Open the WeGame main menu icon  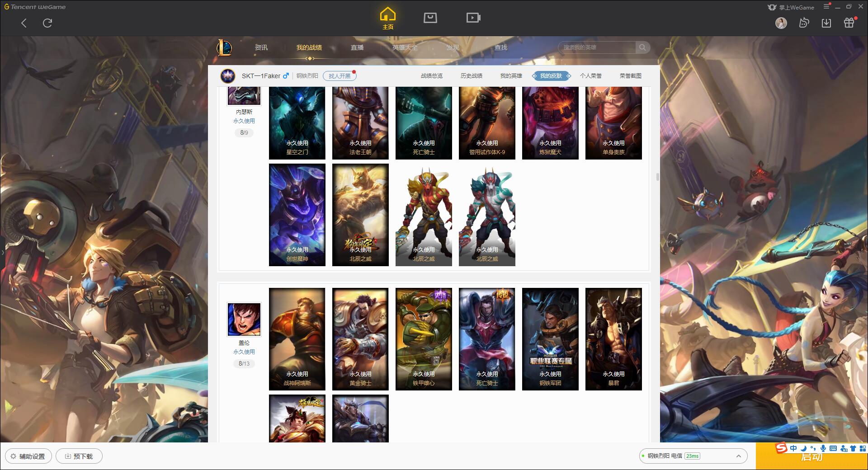[826, 6]
